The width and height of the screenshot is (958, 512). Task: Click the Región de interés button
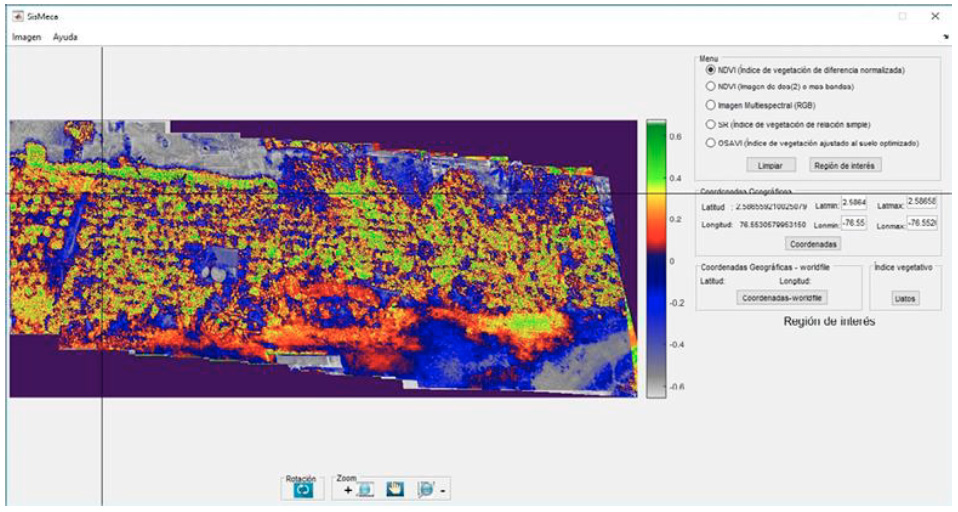point(844,165)
